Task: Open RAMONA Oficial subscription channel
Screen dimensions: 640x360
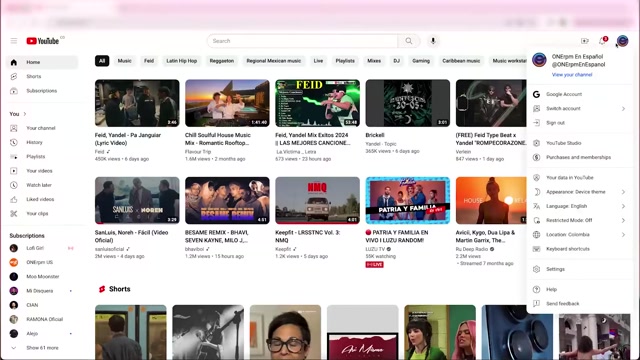Action: (42, 319)
